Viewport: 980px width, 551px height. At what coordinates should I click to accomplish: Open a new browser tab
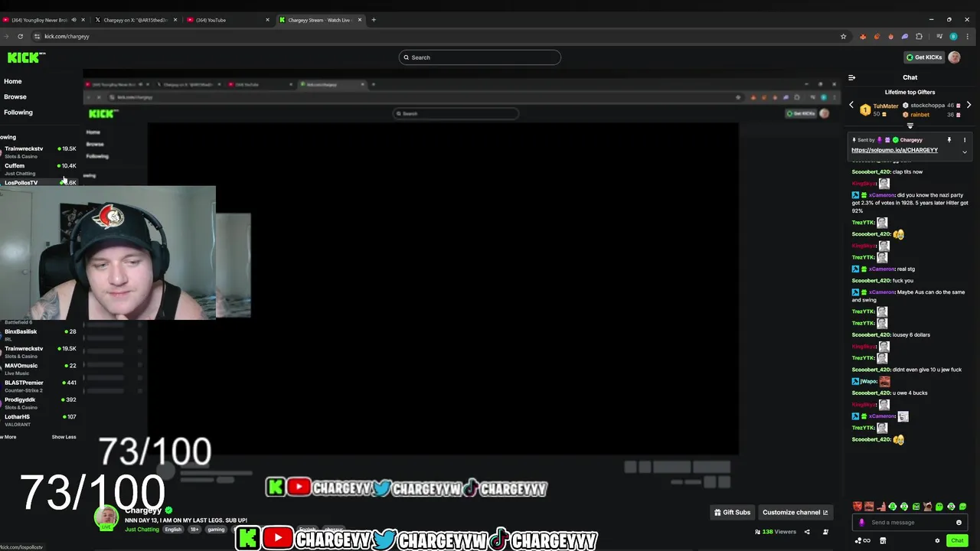tap(374, 20)
